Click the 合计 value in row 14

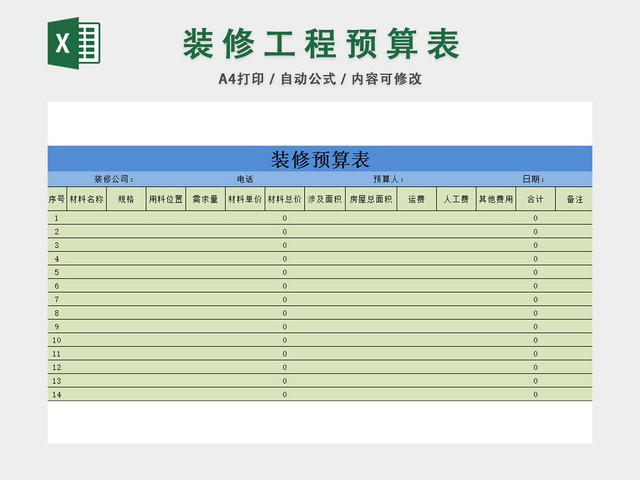(535, 394)
